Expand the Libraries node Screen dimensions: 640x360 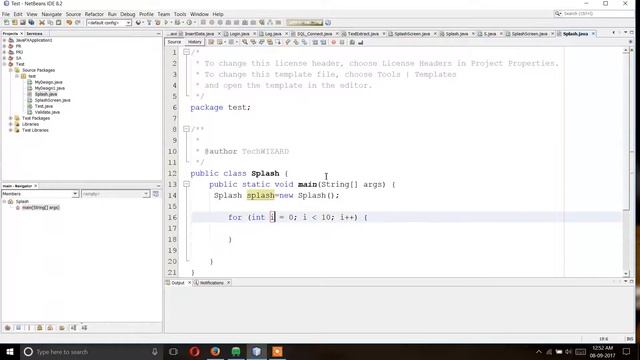point(11,124)
